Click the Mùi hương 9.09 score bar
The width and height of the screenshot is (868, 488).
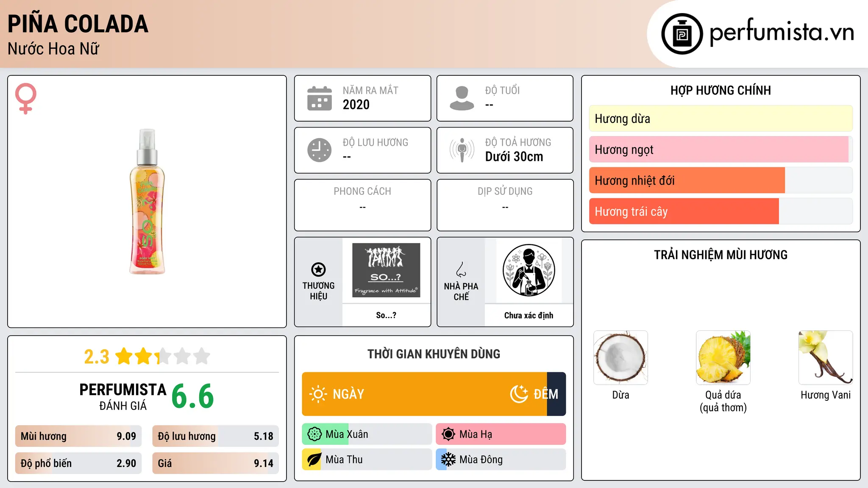coord(78,436)
